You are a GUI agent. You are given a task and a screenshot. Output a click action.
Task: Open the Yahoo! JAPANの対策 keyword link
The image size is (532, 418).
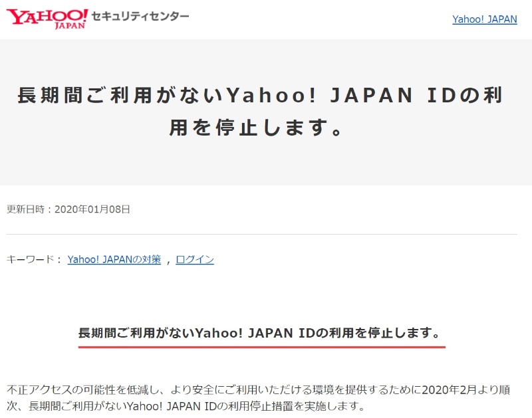[114, 260]
